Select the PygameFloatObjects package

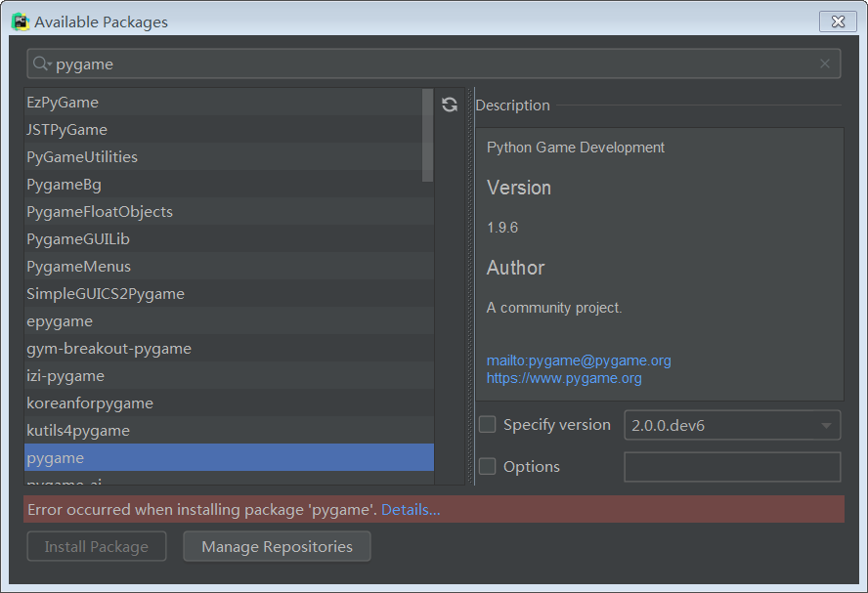229,211
